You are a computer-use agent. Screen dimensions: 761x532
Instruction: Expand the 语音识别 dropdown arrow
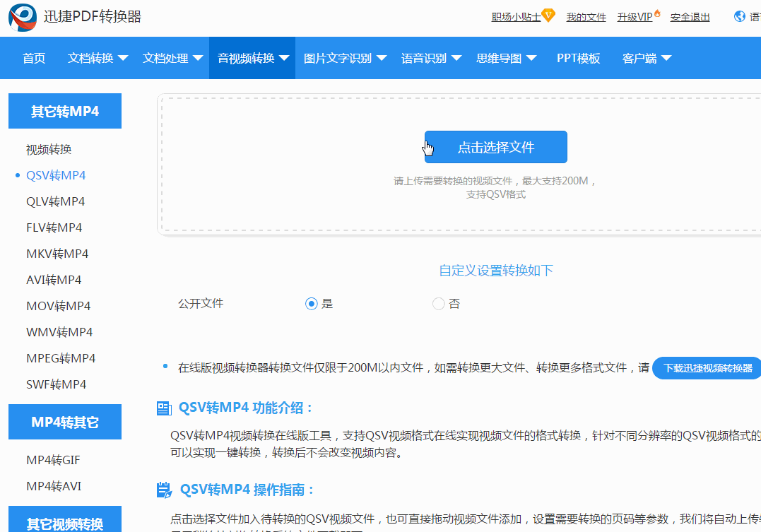456,58
